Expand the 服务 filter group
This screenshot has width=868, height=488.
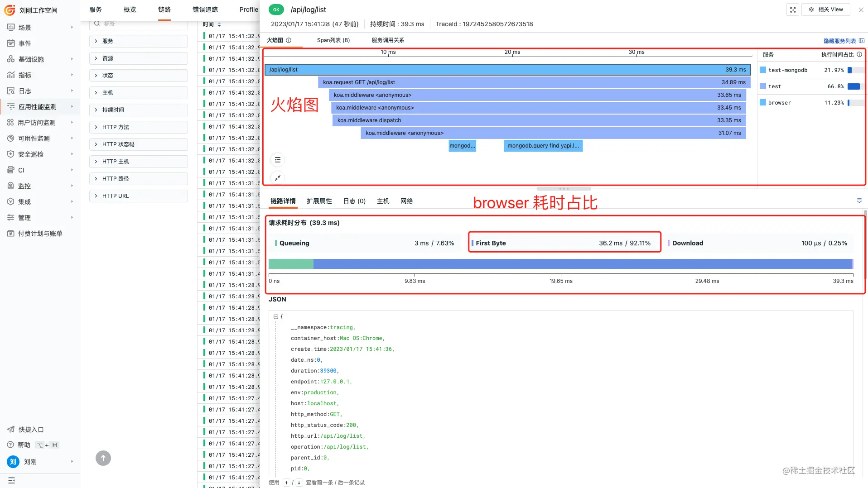click(139, 41)
